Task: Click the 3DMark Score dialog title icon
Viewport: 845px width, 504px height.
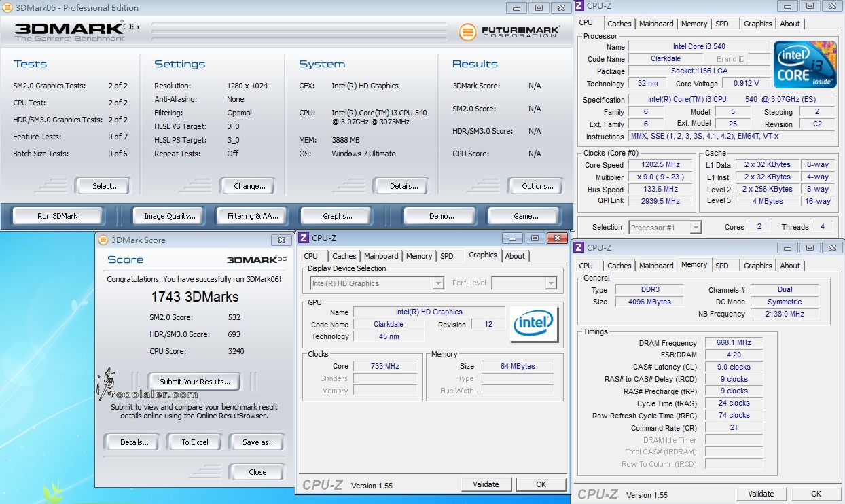Action: pos(103,240)
